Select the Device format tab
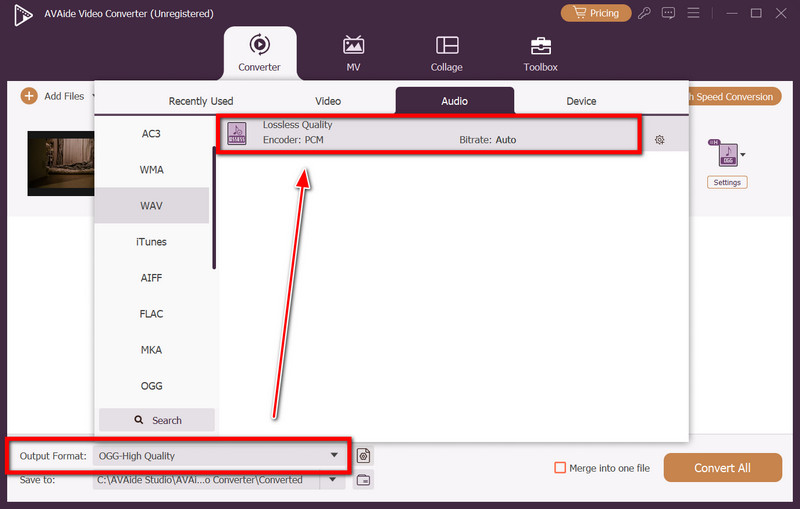Screen dimensions: 800x509 coord(581,101)
